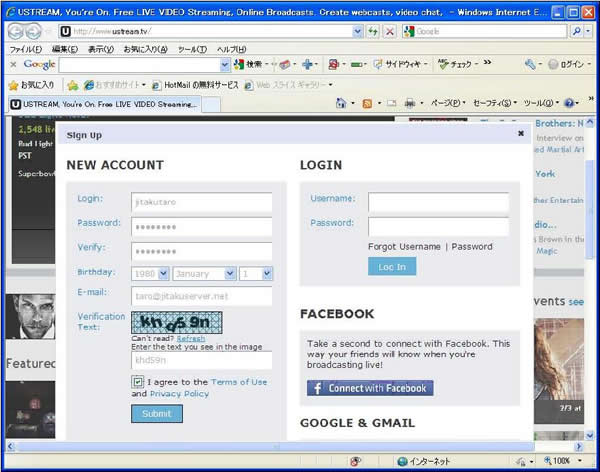
Task: Click the spell check (チェック) toolbar button
Action: click(455, 64)
